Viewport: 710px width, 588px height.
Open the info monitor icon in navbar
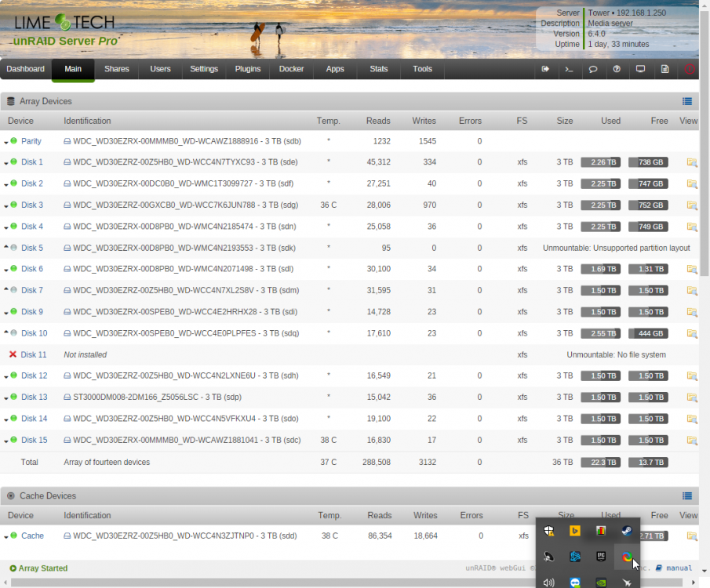tap(640, 69)
